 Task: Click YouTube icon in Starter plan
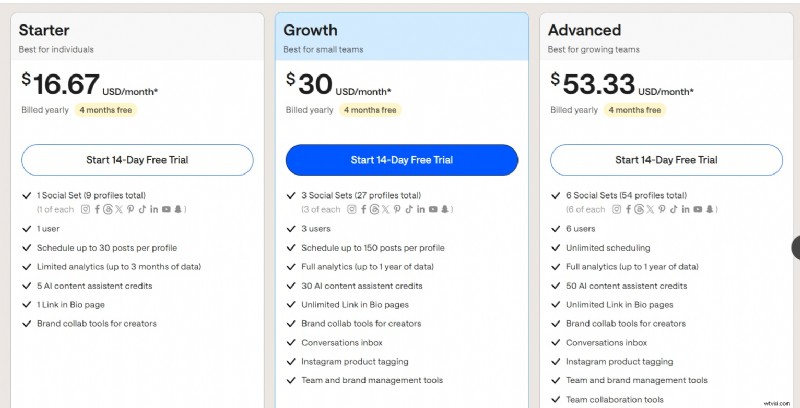pos(166,209)
